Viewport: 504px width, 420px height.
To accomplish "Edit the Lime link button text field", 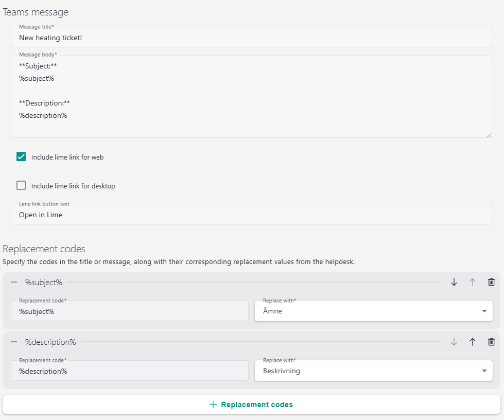I will [251, 214].
